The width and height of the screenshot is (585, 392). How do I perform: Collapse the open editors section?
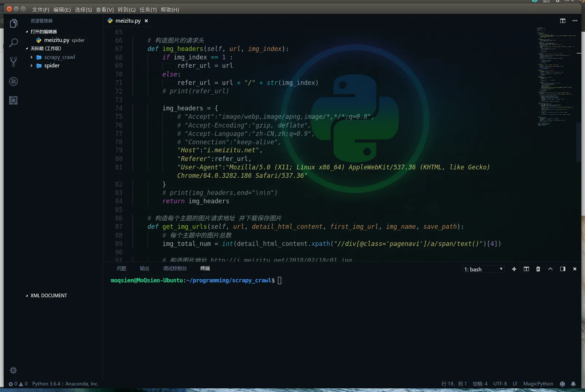tap(27, 32)
